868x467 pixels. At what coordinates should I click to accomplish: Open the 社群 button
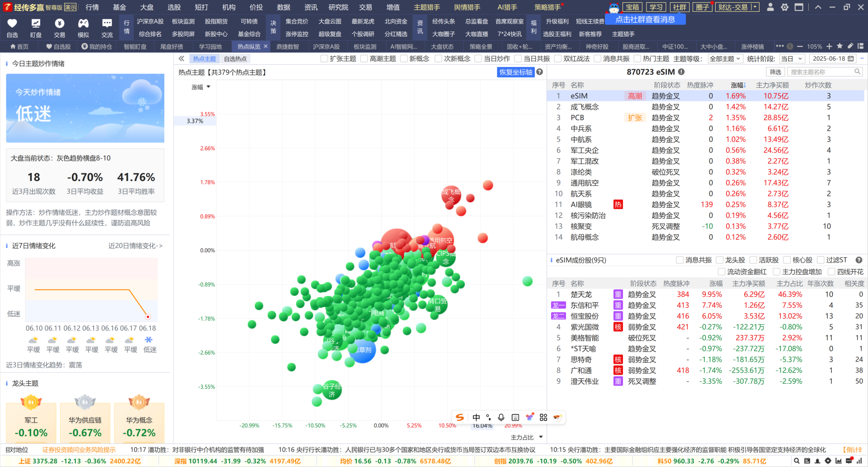point(679,7)
